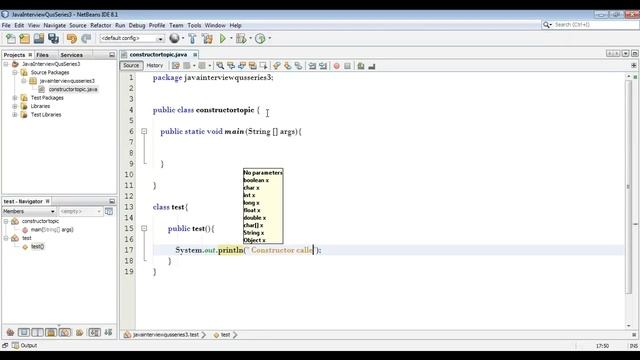Toggle Fully Qualified Names in Navigator
The width and height of the screenshot is (640, 360).
click(x=80, y=332)
